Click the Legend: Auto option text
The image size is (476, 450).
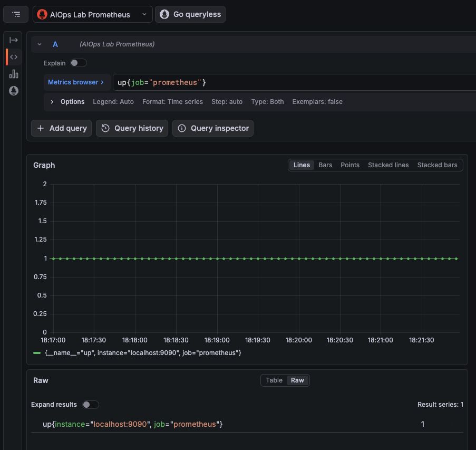(x=113, y=102)
